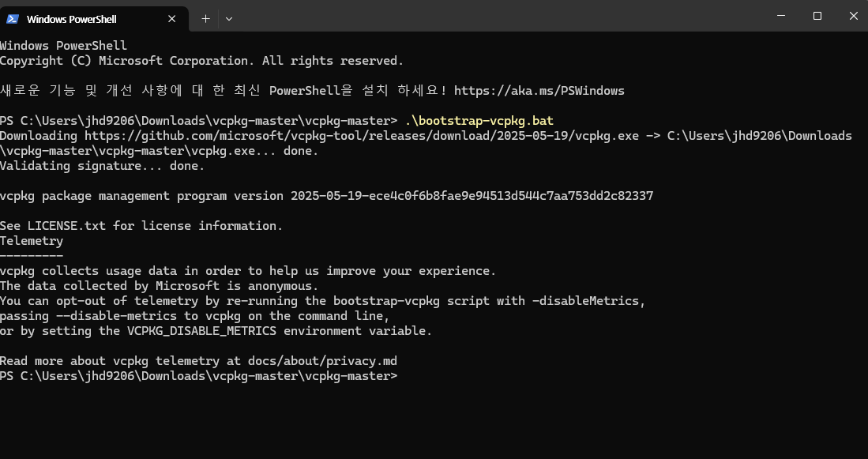Click the docs/about/privacy.md path
Image resolution: width=868 pixels, height=459 pixels.
[x=323, y=361]
